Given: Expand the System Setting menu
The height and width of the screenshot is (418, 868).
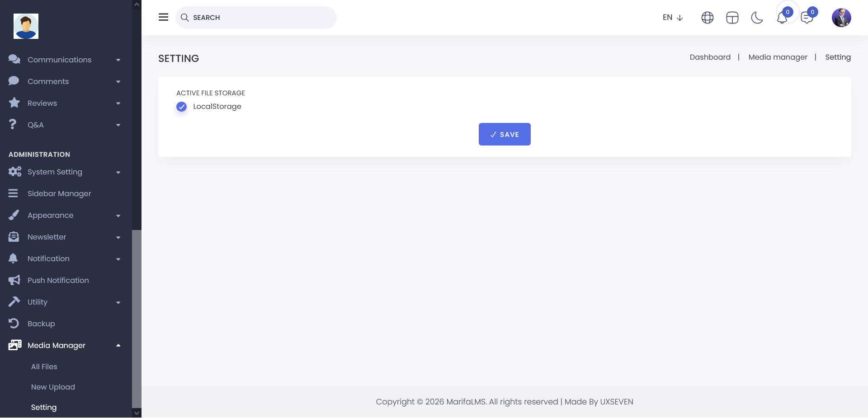Looking at the screenshot, I should pyautogui.click(x=63, y=172).
